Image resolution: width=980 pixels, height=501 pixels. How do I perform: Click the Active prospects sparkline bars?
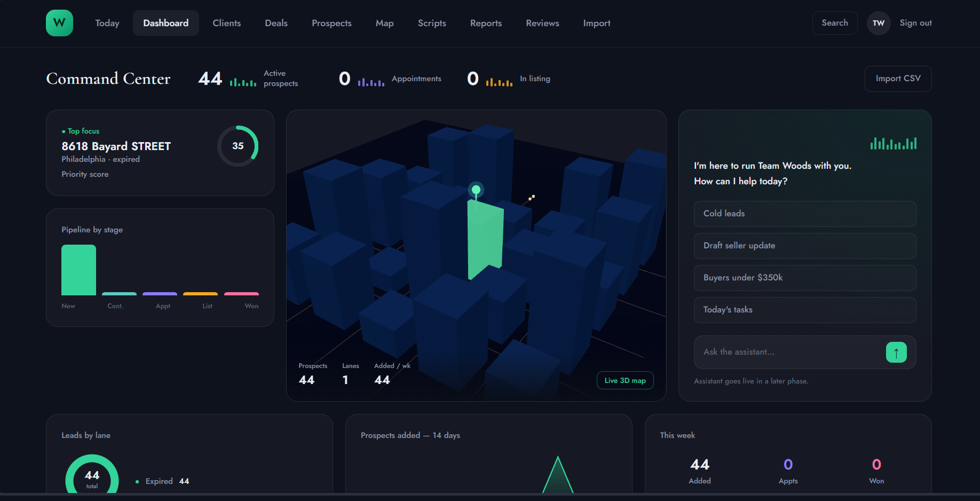click(243, 82)
